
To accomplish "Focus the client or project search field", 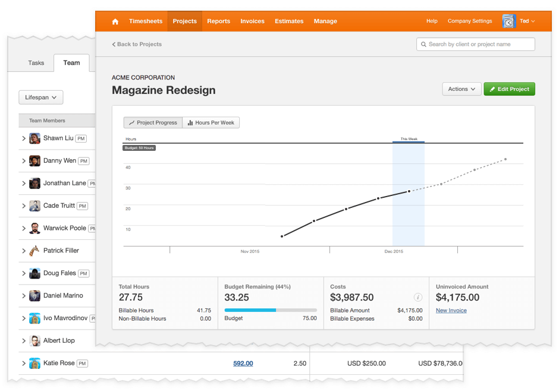I will (x=476, y=44).
